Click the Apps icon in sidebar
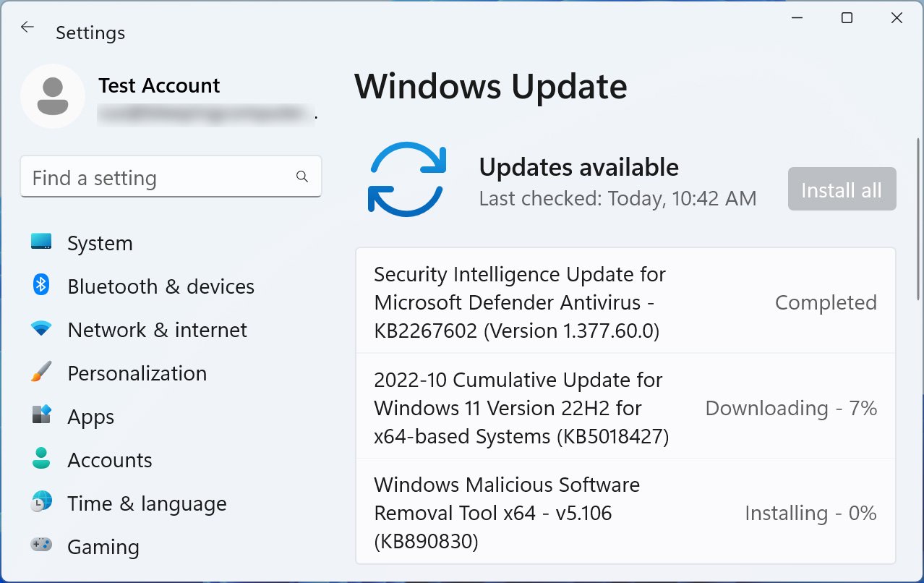This screenshot has height=583, width=924. pyautogui.click(x=41, y=415)
